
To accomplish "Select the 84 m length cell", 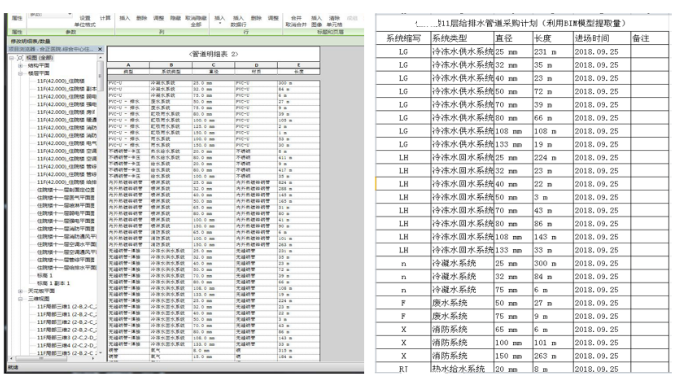I will 553,276.
